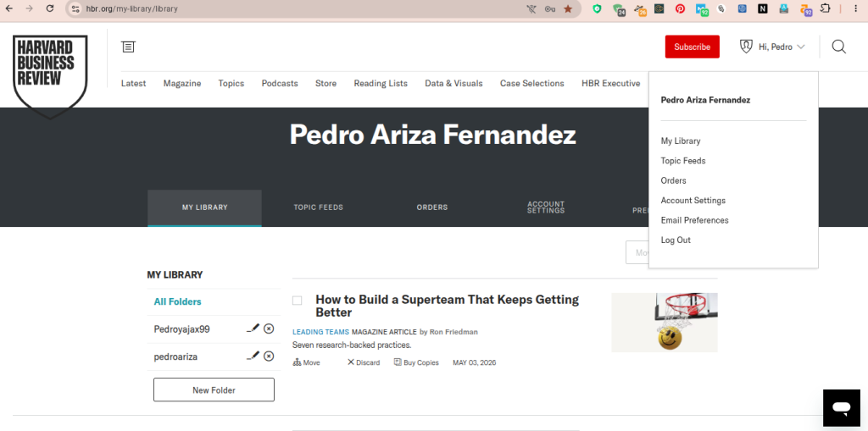Create a New Folder
Viewport: 868px width, 431px height.
(214, 390)
